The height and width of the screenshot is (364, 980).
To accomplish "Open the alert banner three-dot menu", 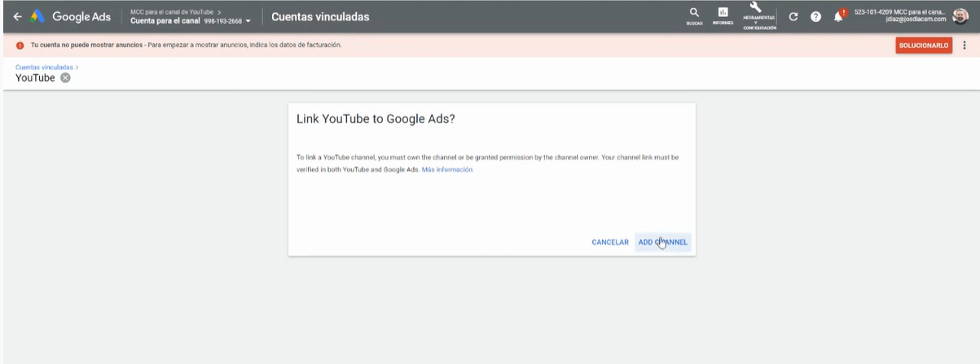I will tap(965, 46).
